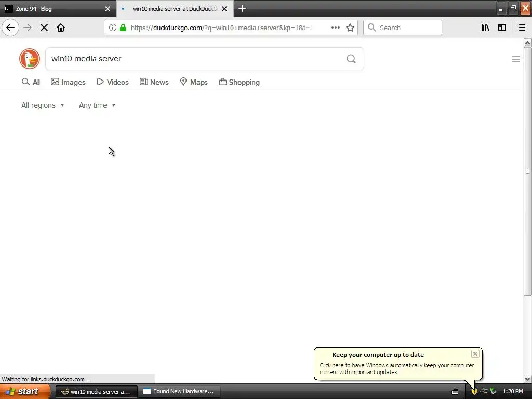532x399 pixels.
Task: Show All search results
Action: pos(31,82)
